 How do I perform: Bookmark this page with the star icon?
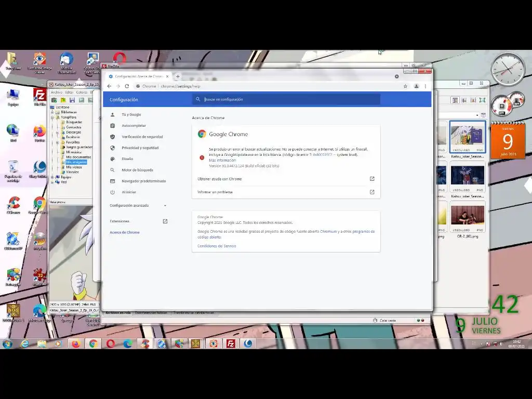click(x=405, y=86)
